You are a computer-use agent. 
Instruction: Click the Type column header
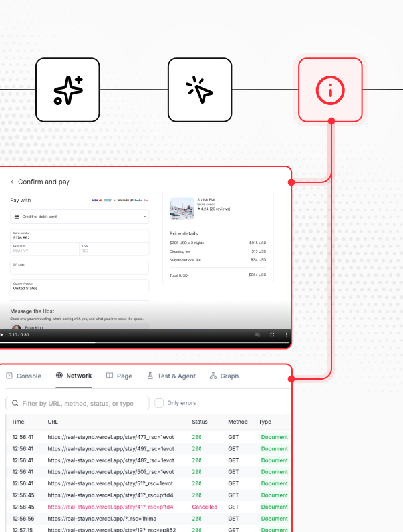pyautogui.click(x=265, y=422)
